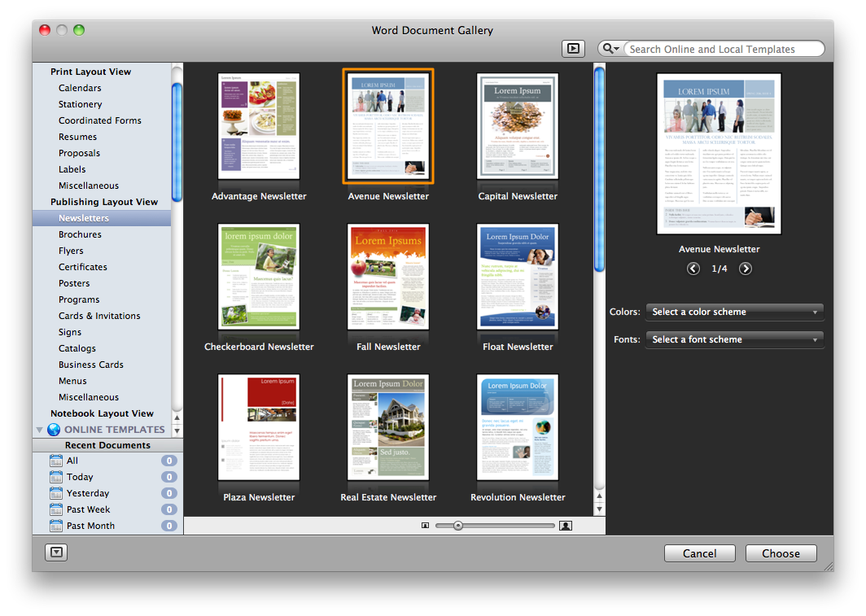Select Flyers in the sidebar
This screenshot has width=866, height=616.
(72, 251)
